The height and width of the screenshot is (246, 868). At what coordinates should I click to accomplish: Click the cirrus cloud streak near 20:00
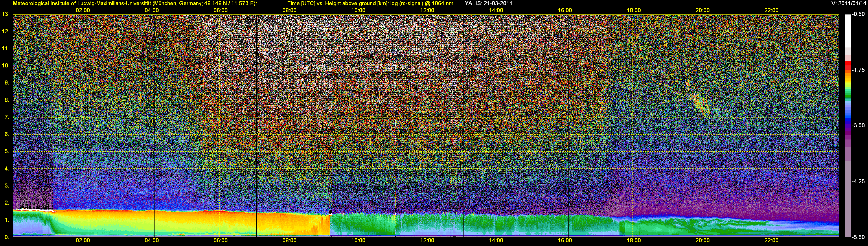pyautogui.click(x=701, y=105)
